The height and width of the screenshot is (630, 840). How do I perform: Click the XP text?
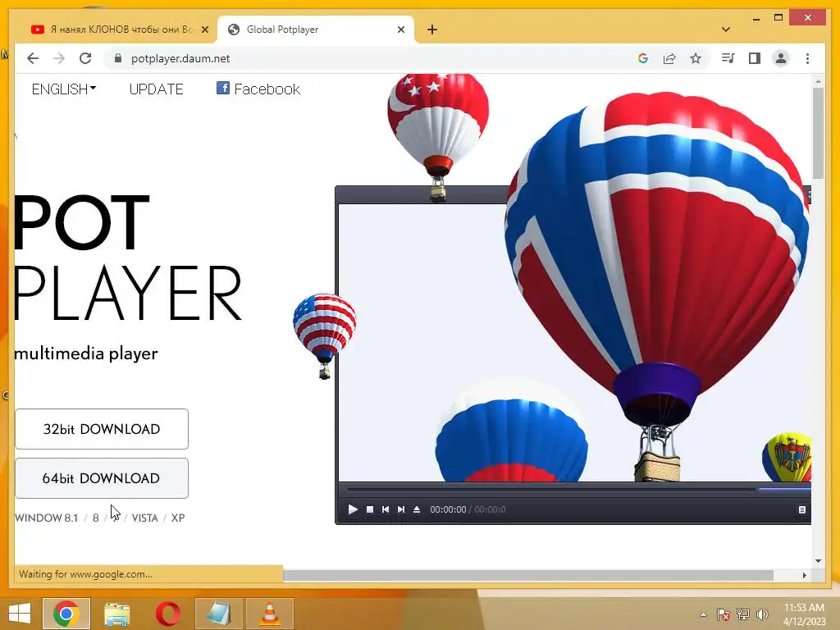[178, 518]
